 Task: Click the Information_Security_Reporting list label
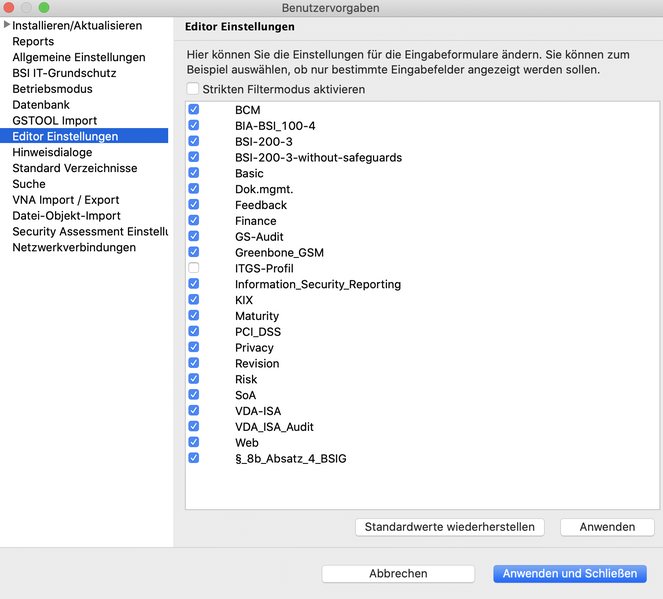[x=318, y=284]
